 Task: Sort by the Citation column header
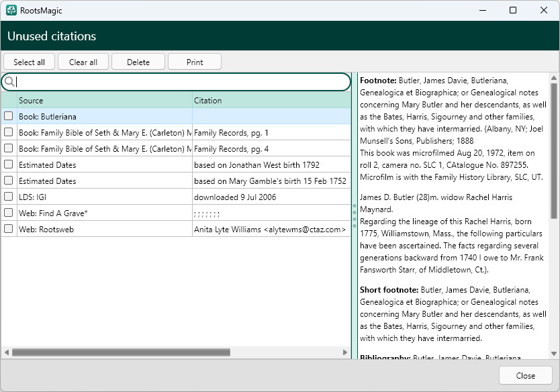tap(271, 100)
